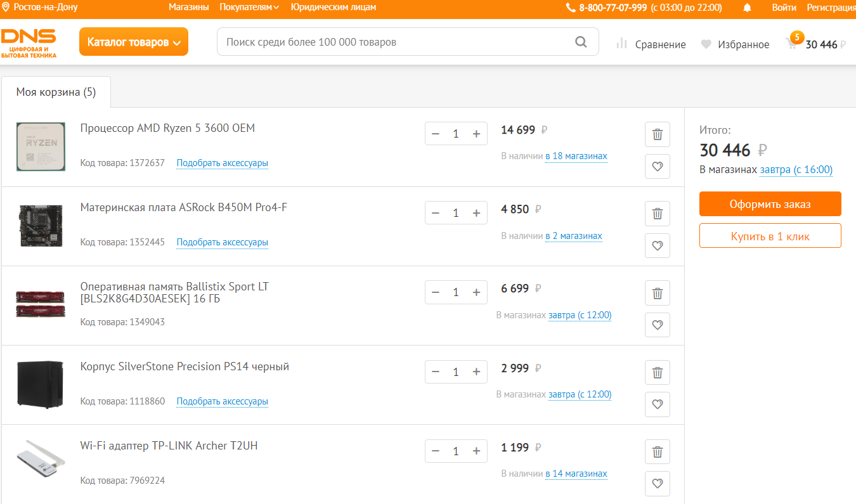Remove SilverStone Precision PS14 case from cart
The image size is (856, 504).
(658, 373)
